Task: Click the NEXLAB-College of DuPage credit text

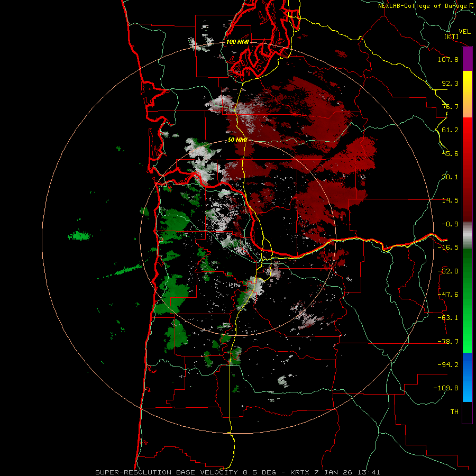Action: click(x=426, y=6)
